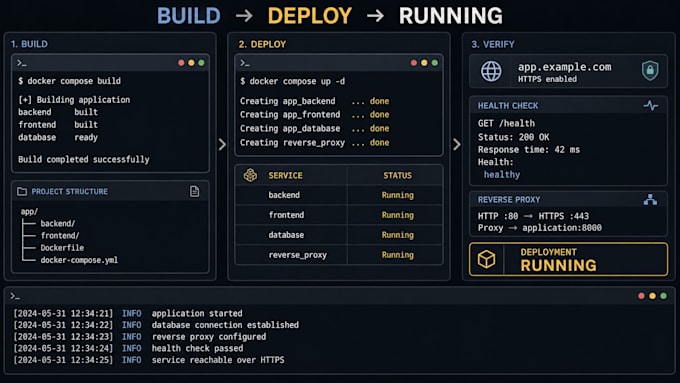The height and width of the screenshot is (383, 680).
Task: Click the red dot in Build terminal
Action: pyautogui.click(x=181, y=63)
